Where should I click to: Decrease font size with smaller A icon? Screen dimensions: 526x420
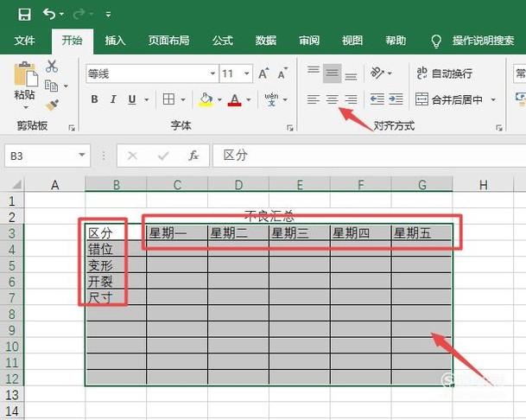pyautogui.click(x=282, y=73)
